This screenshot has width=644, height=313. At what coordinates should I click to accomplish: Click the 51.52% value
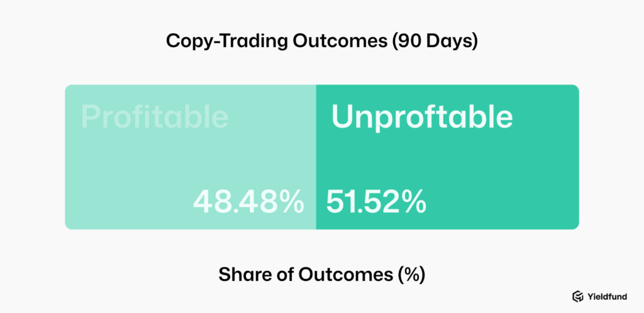click(375, 202)
